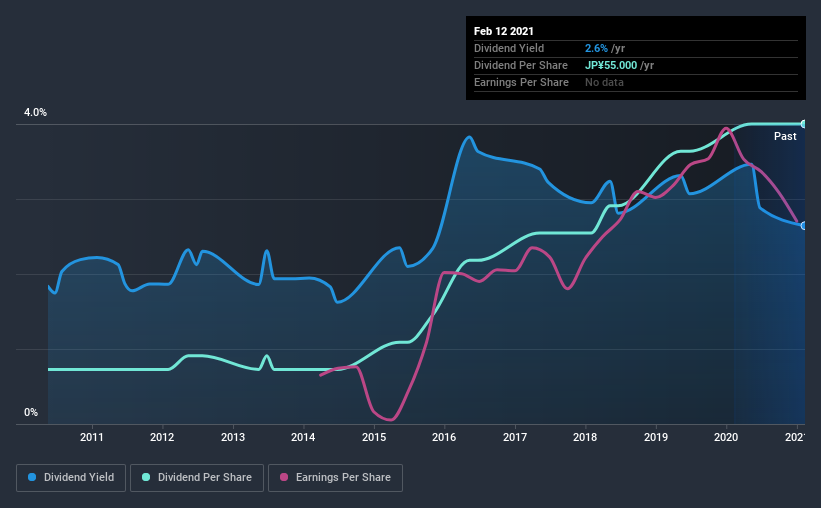Click the teal Dividend Per Share legend dot
821x508 pixels.
click(x=146, y=477)
